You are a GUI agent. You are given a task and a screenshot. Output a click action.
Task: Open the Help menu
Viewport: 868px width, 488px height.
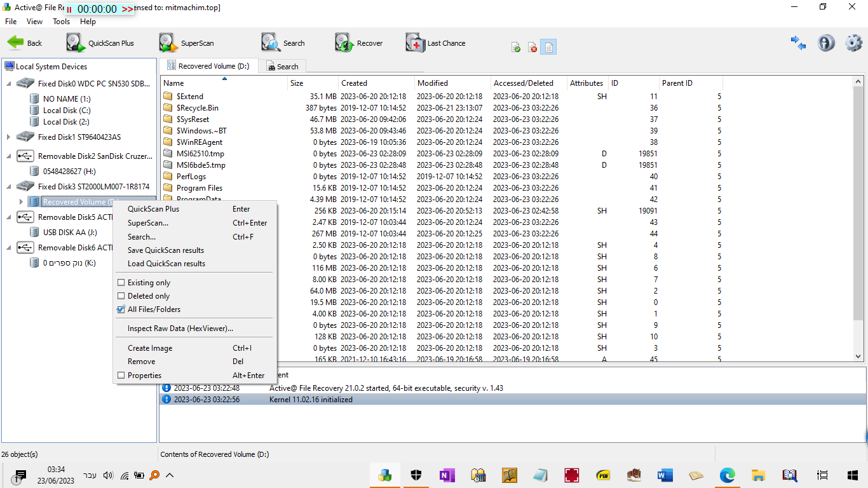point(88,22)
